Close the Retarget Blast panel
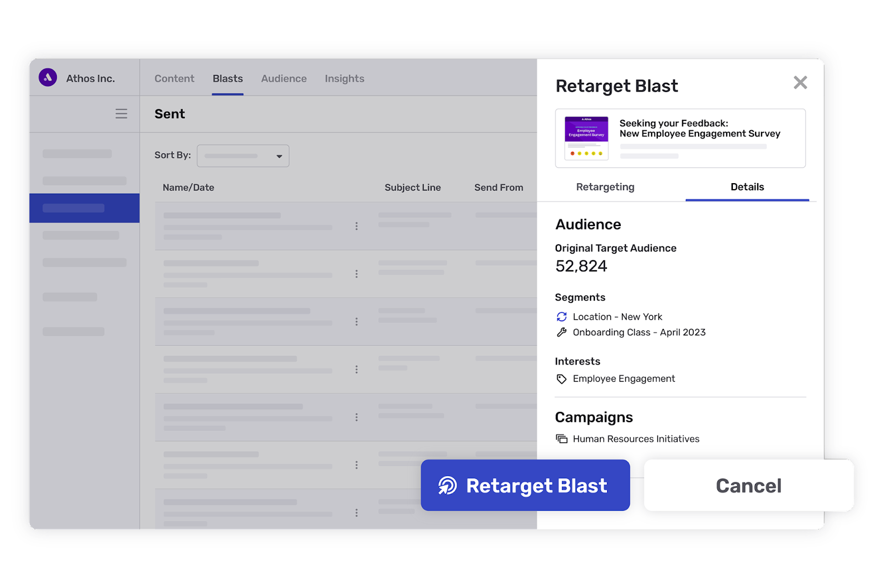 point(800,82)
